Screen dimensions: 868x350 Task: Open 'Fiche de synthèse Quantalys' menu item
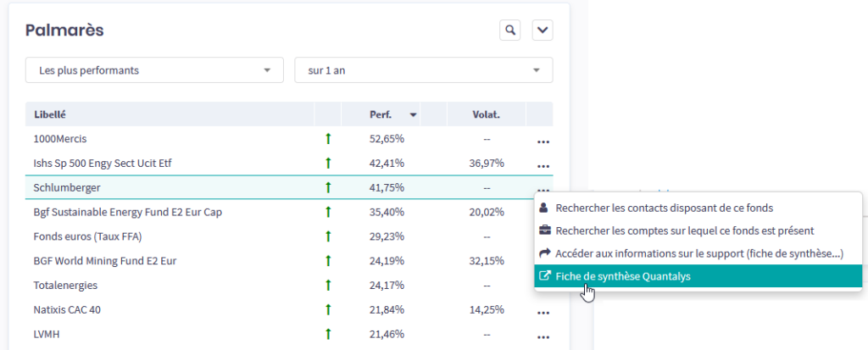pos(623,276)
